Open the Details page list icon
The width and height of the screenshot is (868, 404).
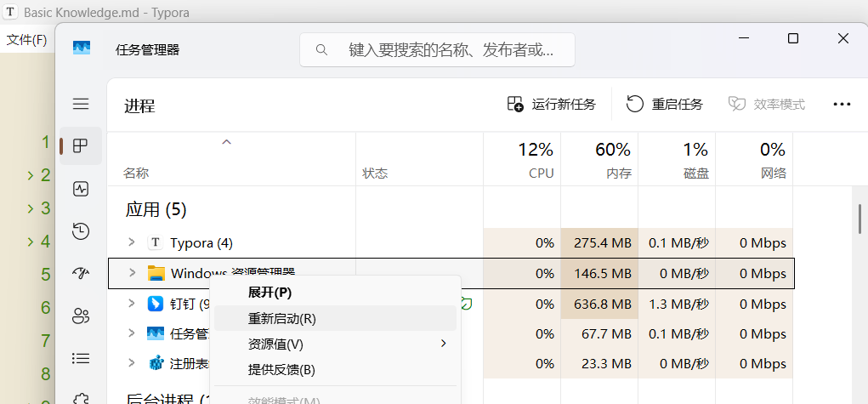click(81, 359)
